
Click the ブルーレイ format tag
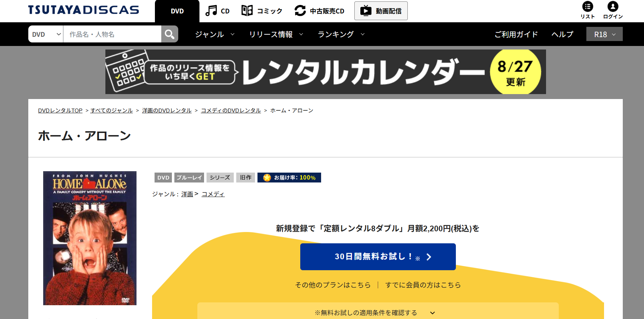(189, 178)
